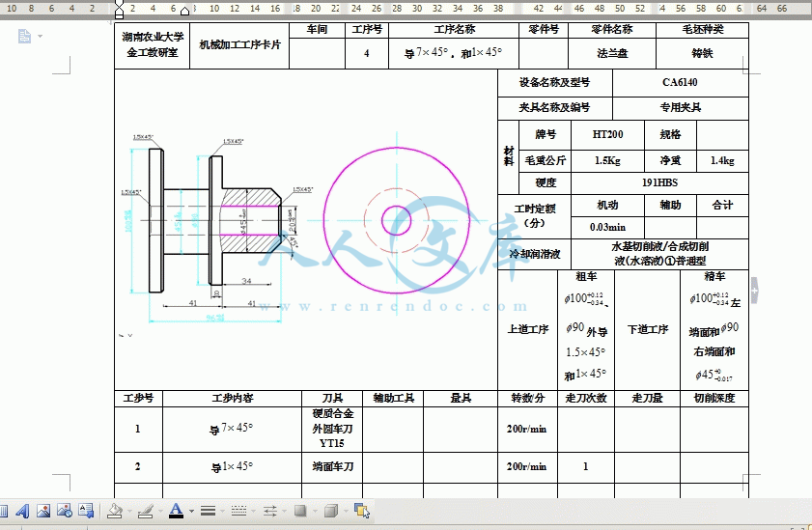Apply the 3D style effect
812x530 pixels.
coord(330,511)
